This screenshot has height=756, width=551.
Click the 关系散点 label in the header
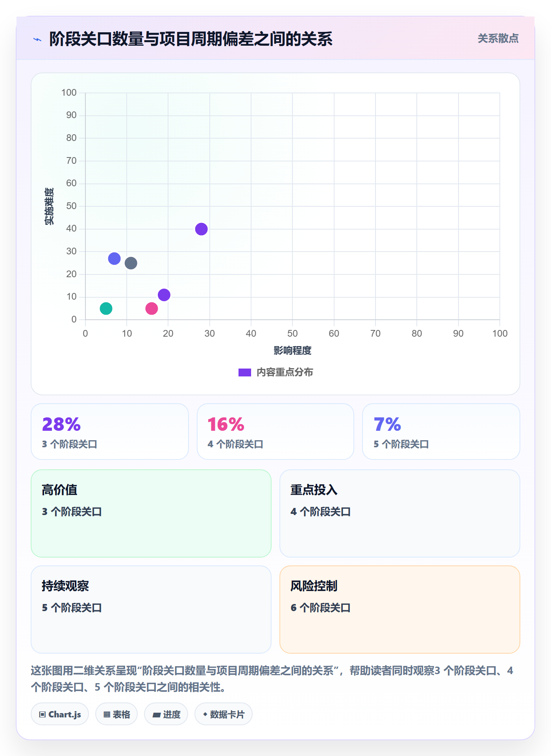(498, 39)
